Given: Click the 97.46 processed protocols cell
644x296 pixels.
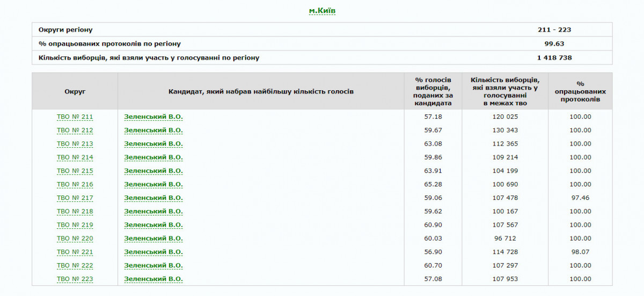Looking at the screenshot, I should (580, 198).
